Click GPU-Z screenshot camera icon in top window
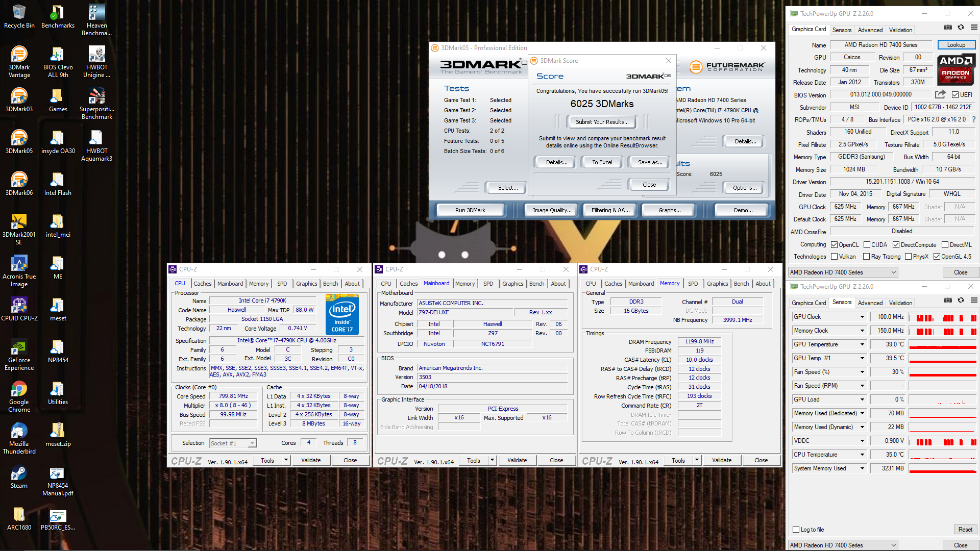The width and height of the screenshot is (980, 551). (x=947, y=28)
